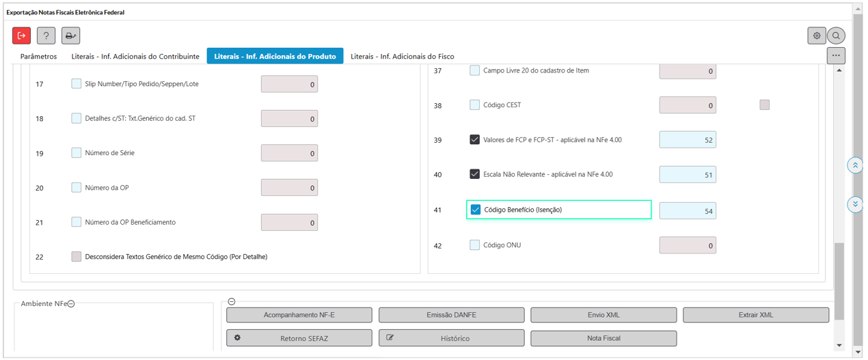
Task: Click the double-chevron down circle icon
Action: [x=855, y=204]
